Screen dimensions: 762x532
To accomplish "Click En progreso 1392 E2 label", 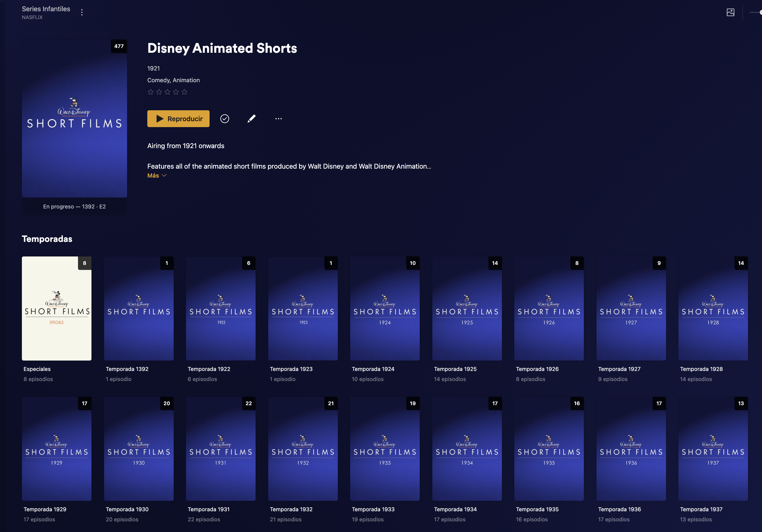I will click(74, 207).
